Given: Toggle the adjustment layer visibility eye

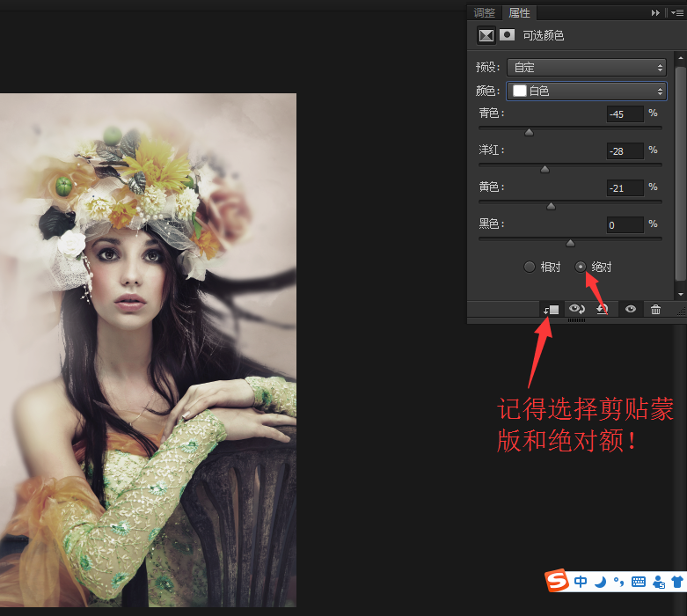Looking at the screenshot, I should pos(631,309).
